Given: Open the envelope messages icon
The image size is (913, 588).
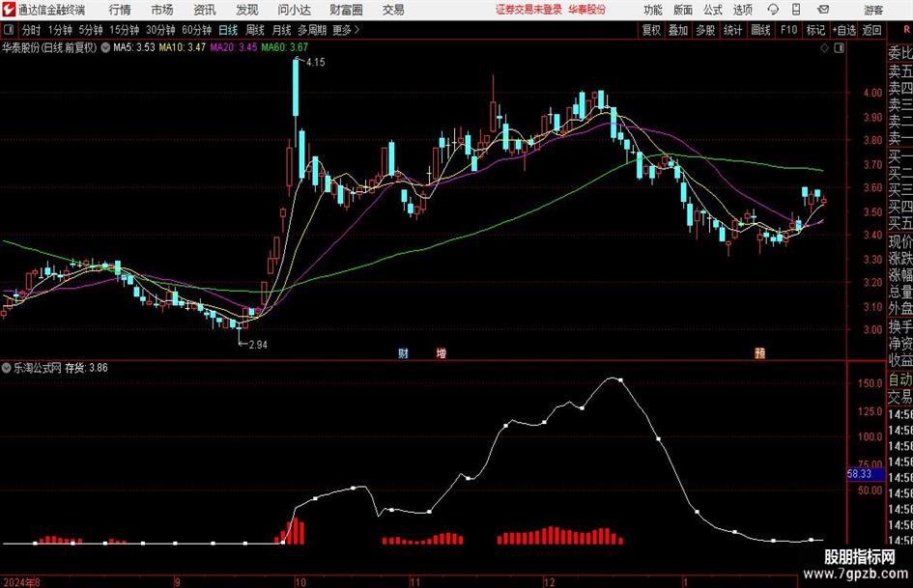Looking at the screenshot, I should point(823,10).
